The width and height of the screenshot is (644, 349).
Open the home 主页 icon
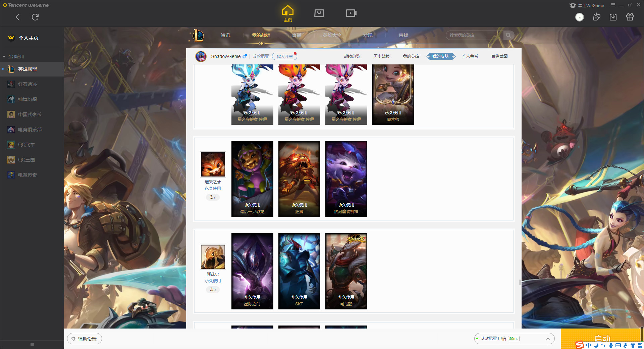(288, 13)
